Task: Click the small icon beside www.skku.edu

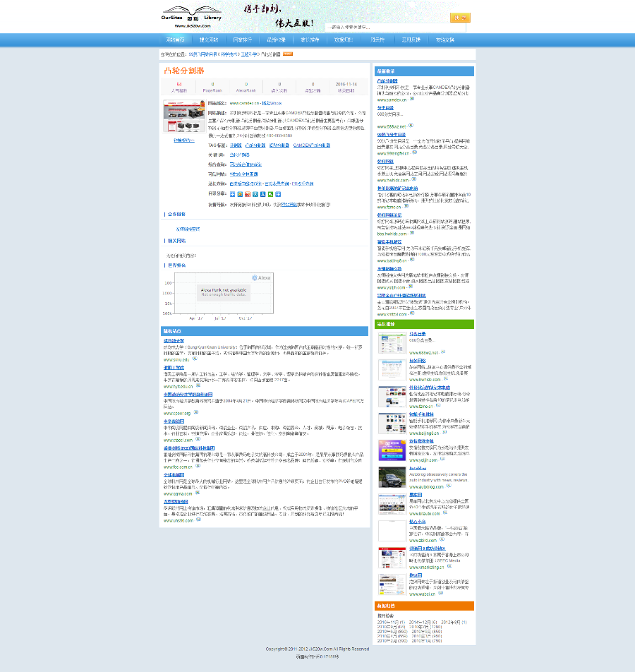Action: pyautogui.click(x=195, y=359)
